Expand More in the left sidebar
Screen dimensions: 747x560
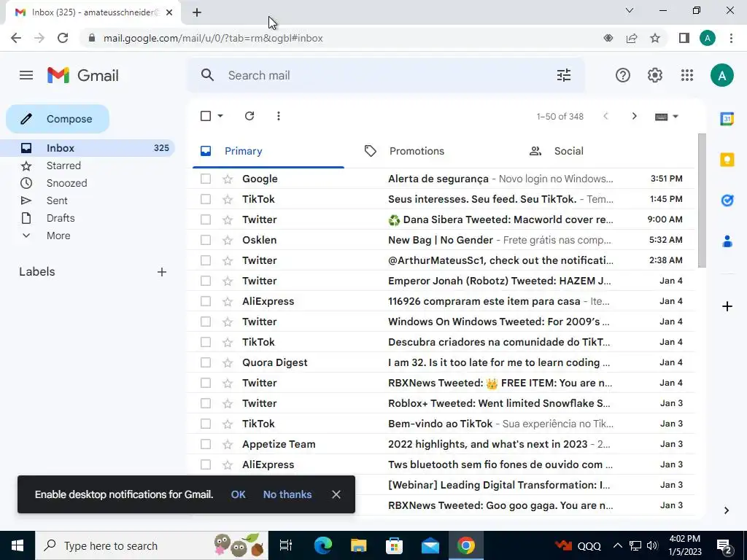coord(58,236)
